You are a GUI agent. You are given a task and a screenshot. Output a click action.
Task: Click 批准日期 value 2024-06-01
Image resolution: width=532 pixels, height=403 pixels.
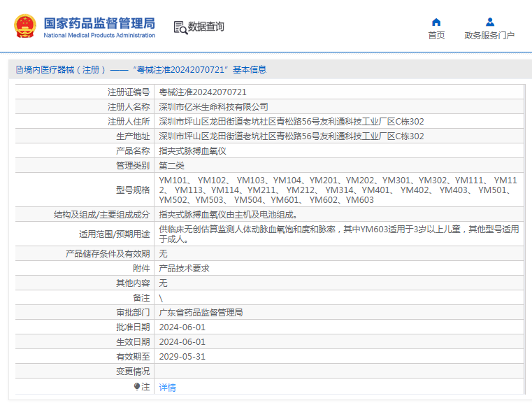point(182,327)
